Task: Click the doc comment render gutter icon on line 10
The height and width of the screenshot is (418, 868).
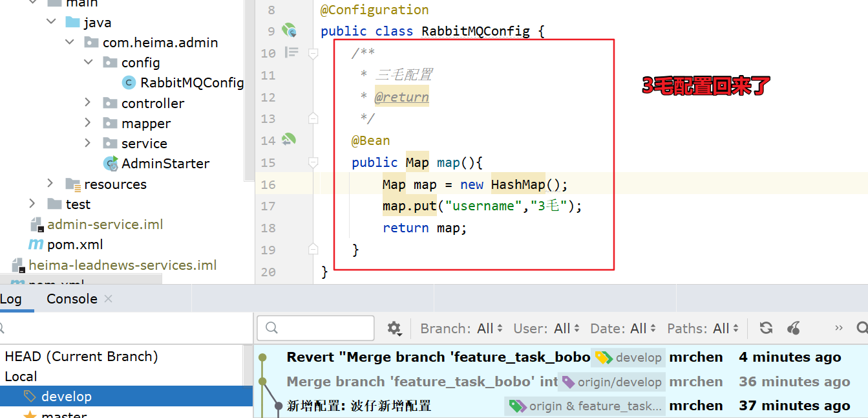Action: click(x=292, y=52)
